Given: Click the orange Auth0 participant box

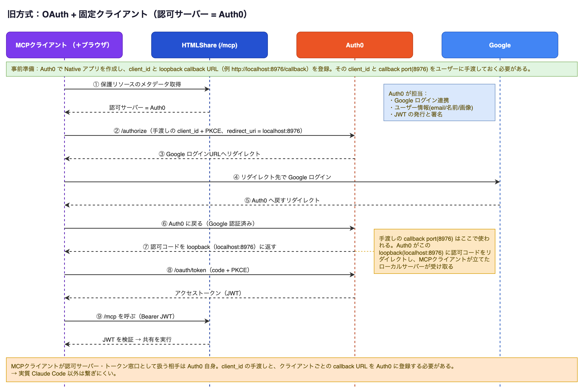Looking at the screenshot, I should tap(355, 45).
